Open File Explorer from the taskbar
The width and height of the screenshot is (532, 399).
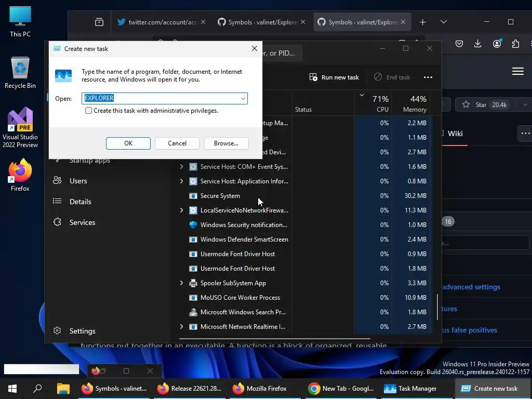pos(63,389)
